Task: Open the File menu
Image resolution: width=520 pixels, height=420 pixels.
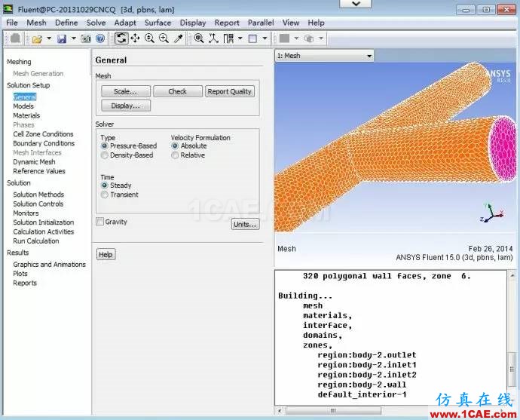Action: click(x=12, y=23)
